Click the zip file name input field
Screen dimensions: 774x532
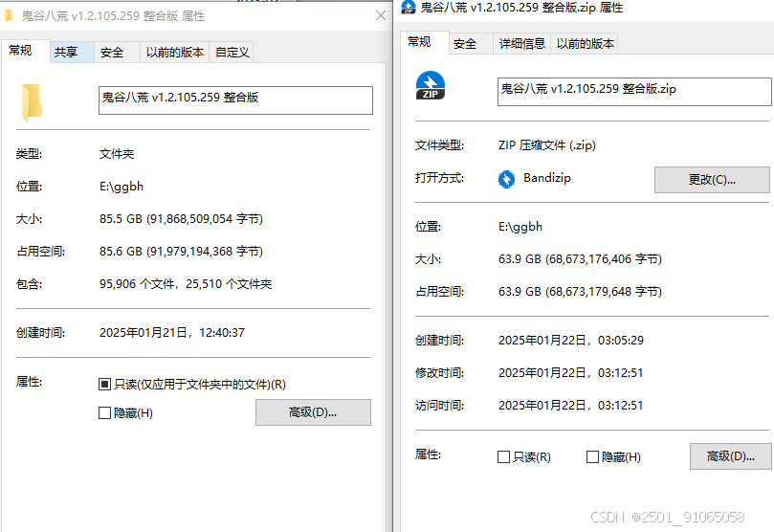(x=634, y=92)
